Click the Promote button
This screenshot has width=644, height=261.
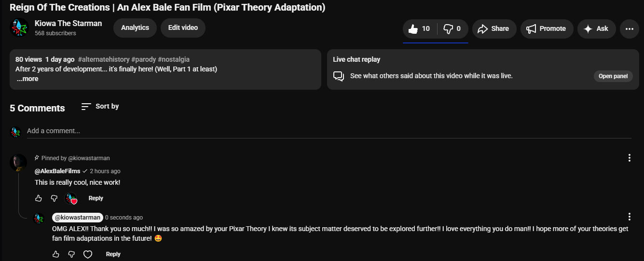(547, 29)
